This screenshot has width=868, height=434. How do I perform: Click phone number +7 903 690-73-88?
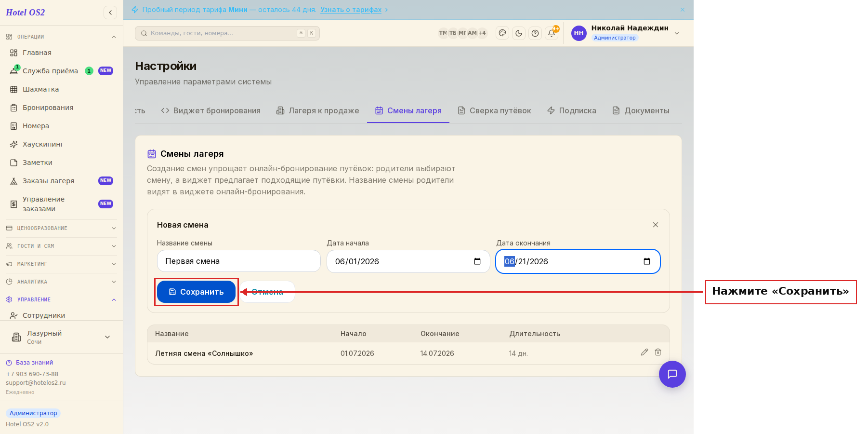(32, 374)
